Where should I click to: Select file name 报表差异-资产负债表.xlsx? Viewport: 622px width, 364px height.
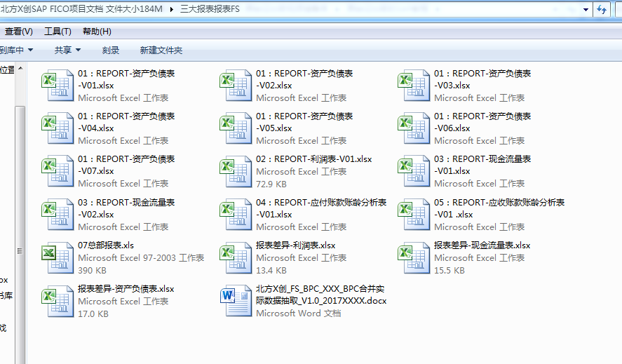pyautogui.click(x=126, y=288)
